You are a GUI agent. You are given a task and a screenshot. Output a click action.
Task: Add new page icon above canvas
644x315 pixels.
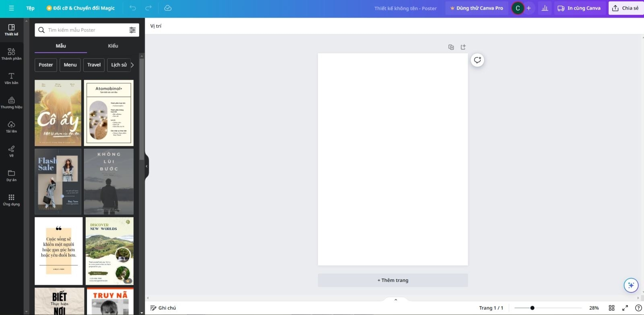(x=463, y=47)
